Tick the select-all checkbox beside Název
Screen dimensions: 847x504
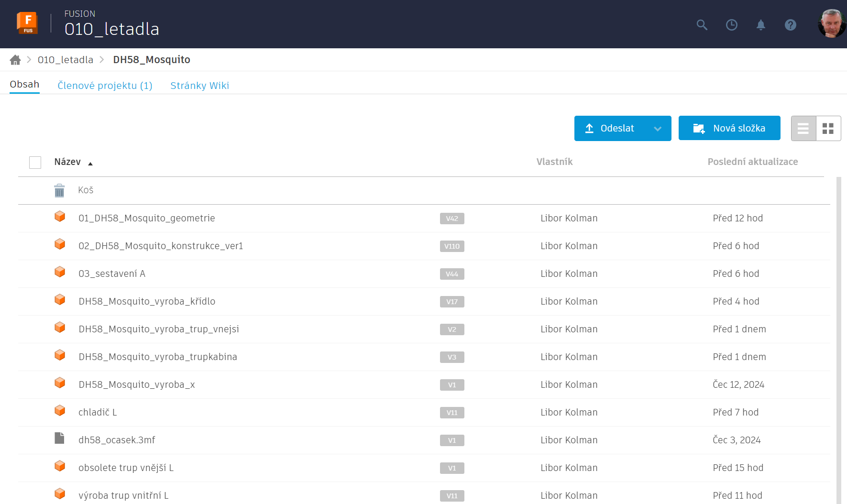[35, 163]
